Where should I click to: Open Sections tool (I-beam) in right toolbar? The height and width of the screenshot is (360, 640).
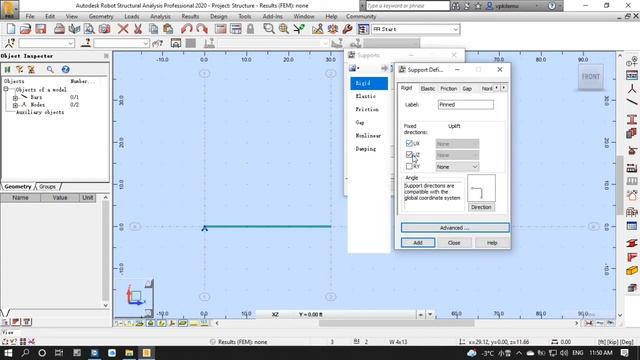click(x=632, y=119)
